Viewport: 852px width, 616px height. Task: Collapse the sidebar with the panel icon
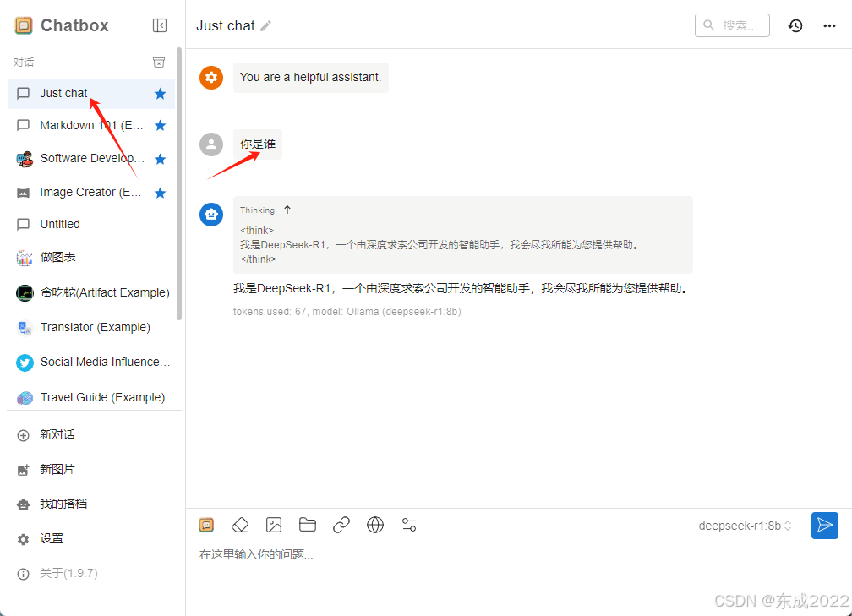point(159,25)
